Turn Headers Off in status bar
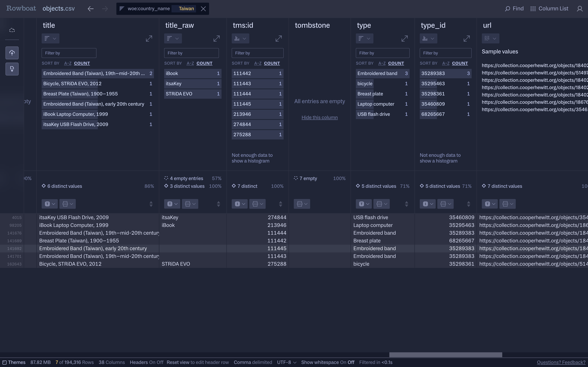Viewport: 588px width, 367px height. coord(160,362)
